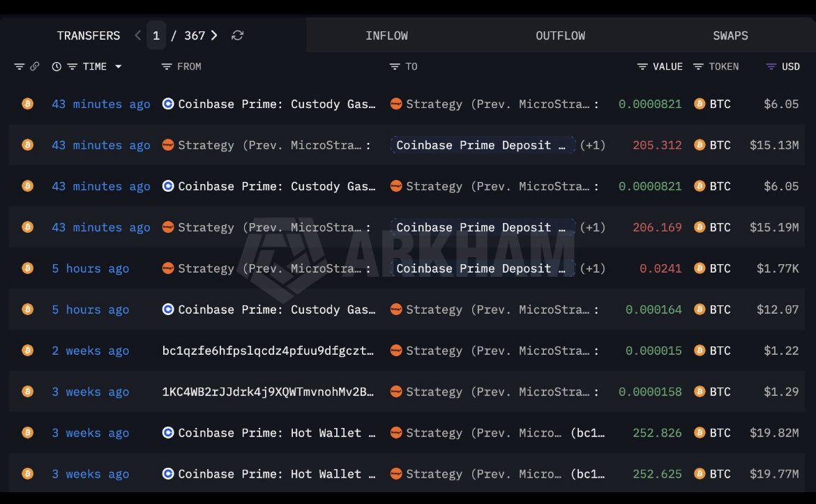Open Bitcoin icon of the $1.77K transfer
Viewport: 816px width, 504px height.
point(28,268)
